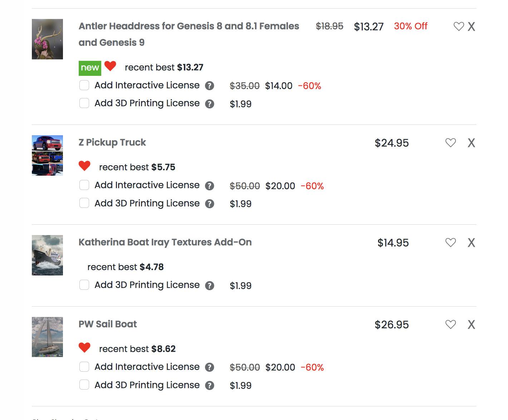Open the PW Sail Boat product link
Image resolution: width=508 pixels, height=420 pixels.
[108, 324]
